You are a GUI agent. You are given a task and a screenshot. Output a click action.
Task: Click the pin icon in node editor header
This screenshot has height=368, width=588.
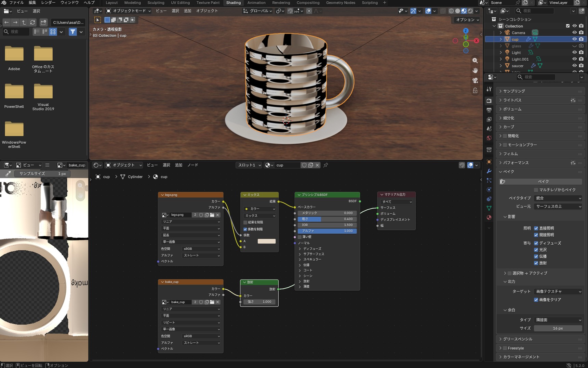coord(326,165)
